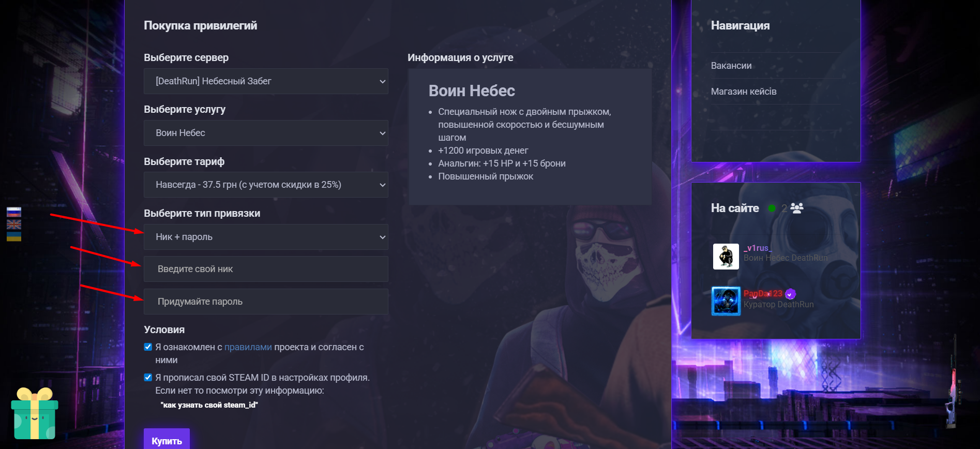Click the Купить purchase button
This screenshot has width=980, height=449.
(x=167, y=440)
